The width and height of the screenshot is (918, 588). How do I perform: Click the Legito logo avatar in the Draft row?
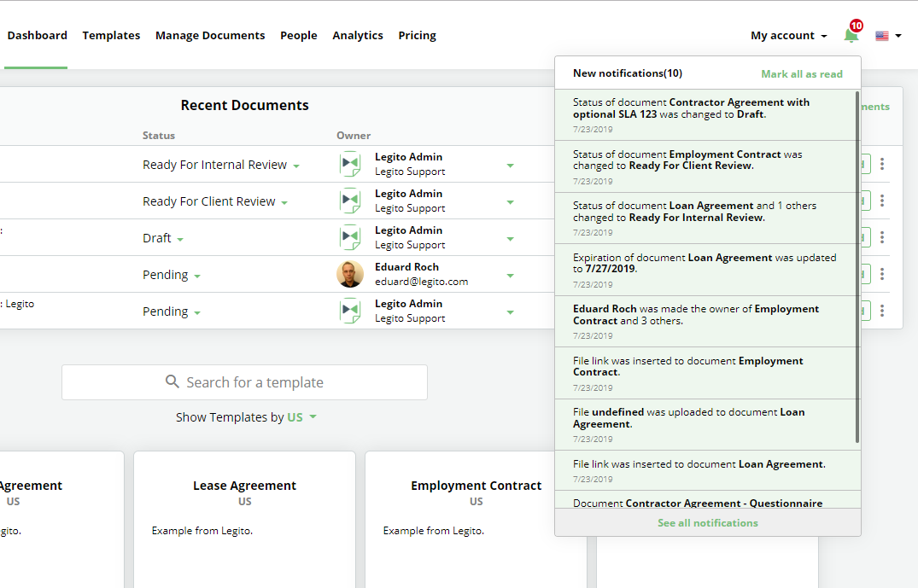pyautogui.click(x=350, y=237)
